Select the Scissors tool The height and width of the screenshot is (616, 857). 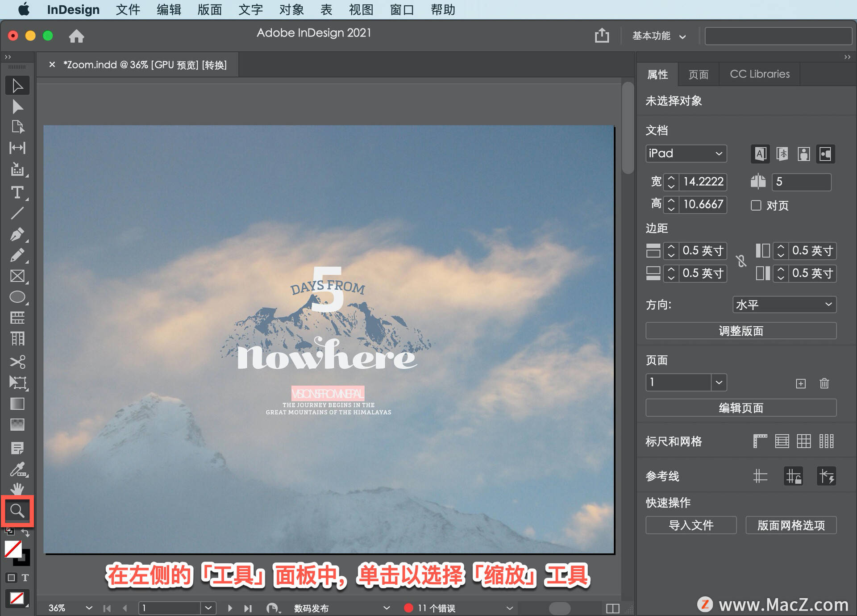[x=17, y=362]
